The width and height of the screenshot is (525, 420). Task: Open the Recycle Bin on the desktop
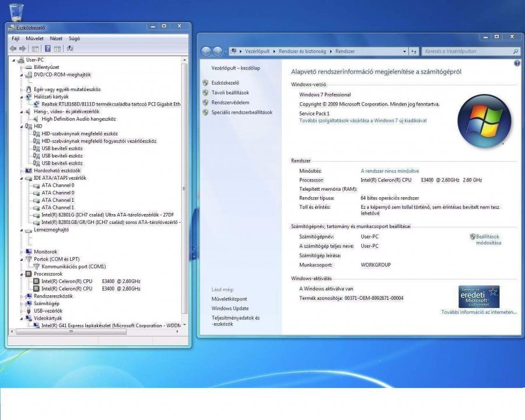(16, 12)
